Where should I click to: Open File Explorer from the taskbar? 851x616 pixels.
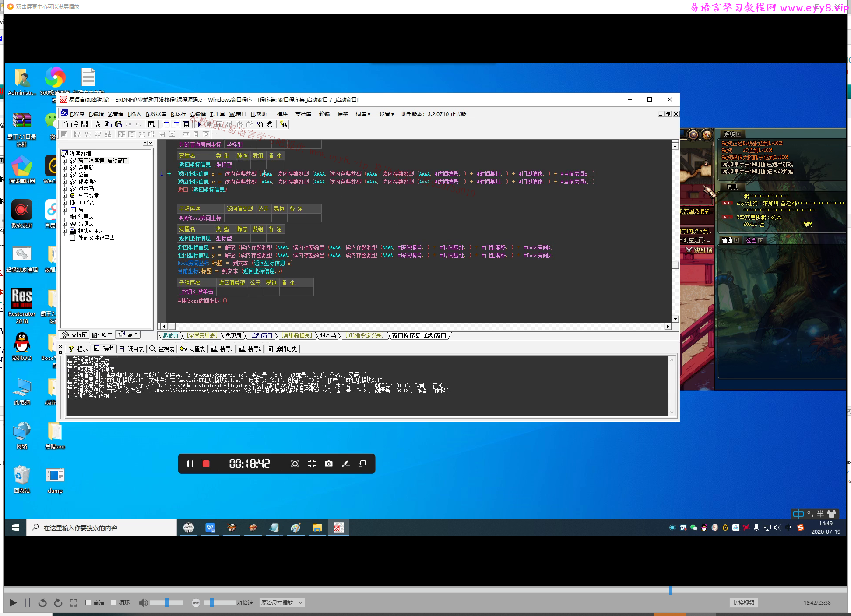pos(317,528)
